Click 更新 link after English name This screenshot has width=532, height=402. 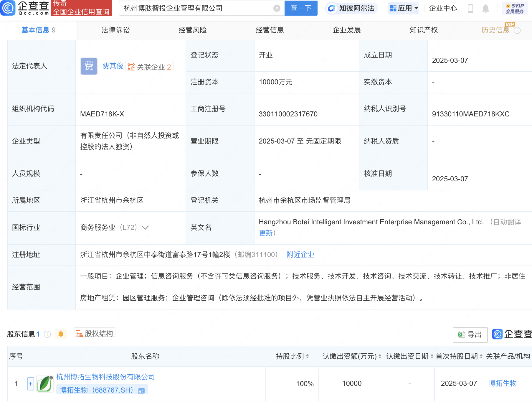click(x=266, y=233)
